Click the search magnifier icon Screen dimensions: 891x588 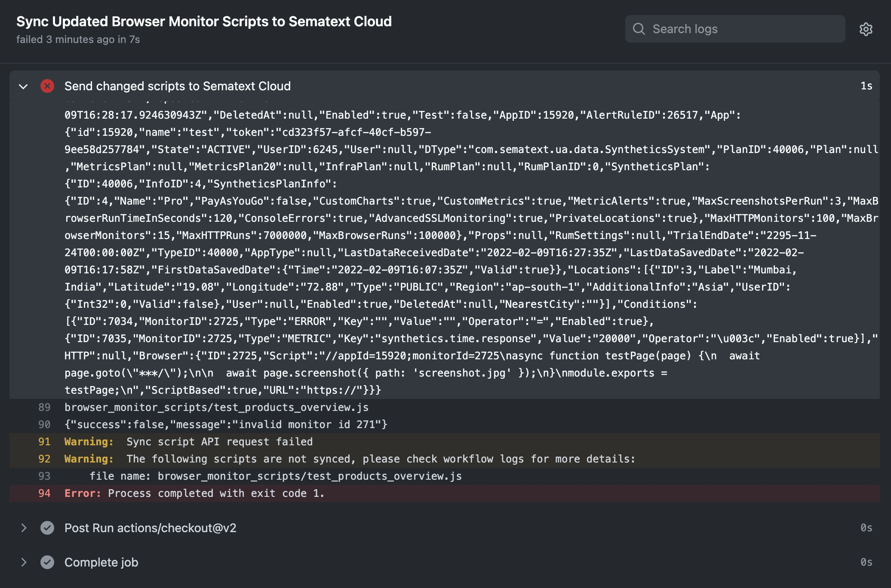(639, 29)
